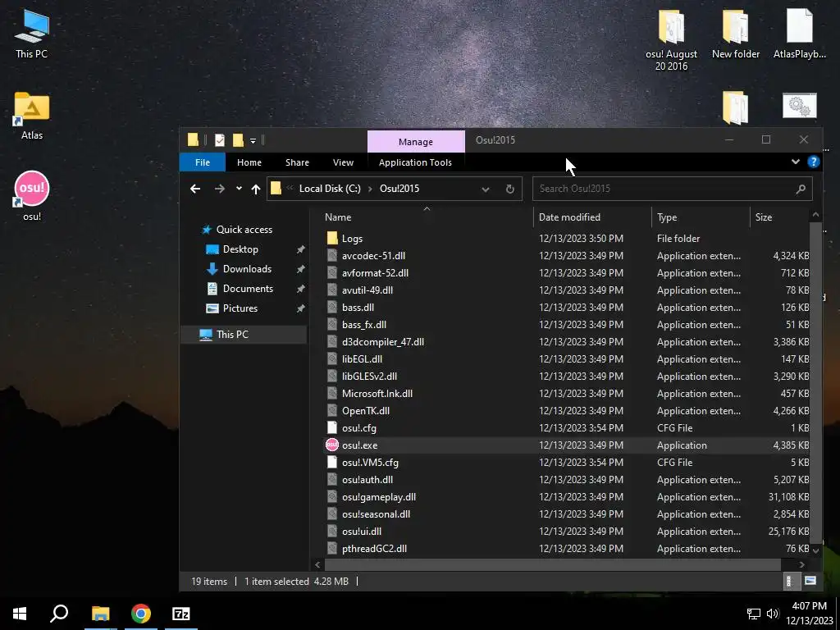Select the osu!.exe application icon
840x630 pixels.
(x=332, y=445)
